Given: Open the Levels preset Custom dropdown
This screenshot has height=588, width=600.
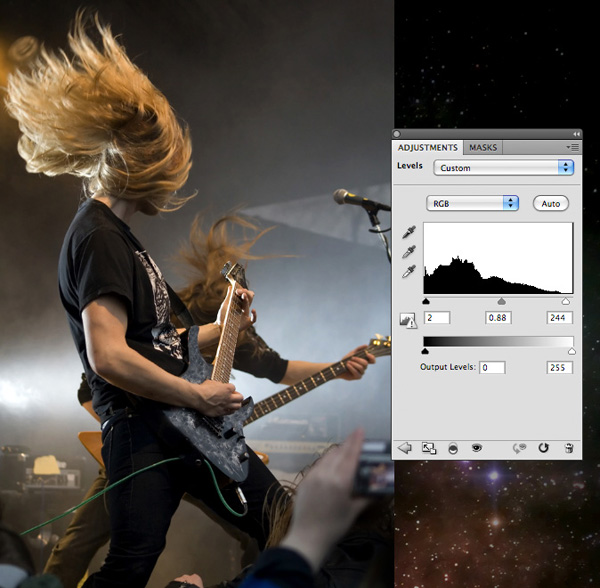Looking at the screenshot, I should click(x=503, y=168).
